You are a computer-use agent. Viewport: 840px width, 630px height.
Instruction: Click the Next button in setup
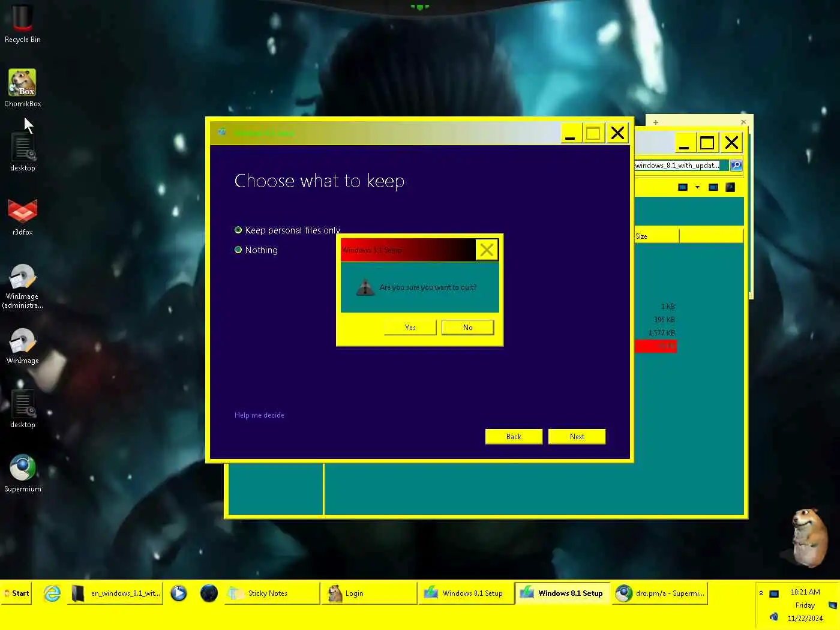(x=577, y=437)
